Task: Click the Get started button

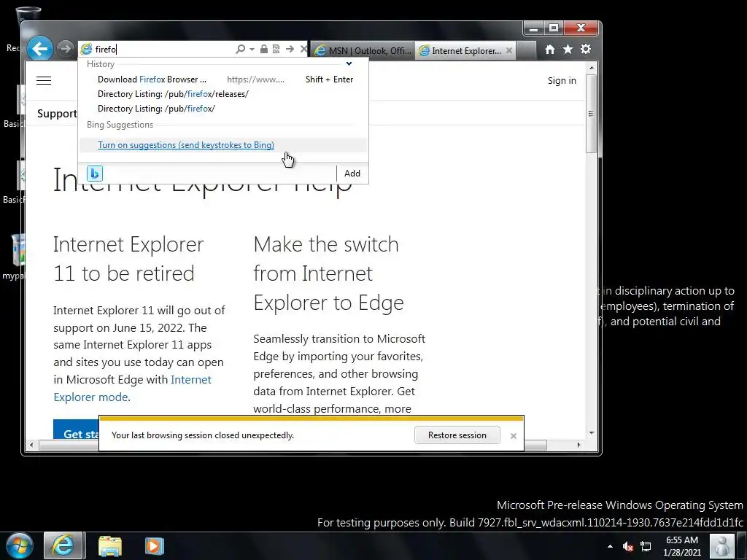Action: [x=76, y=430]
